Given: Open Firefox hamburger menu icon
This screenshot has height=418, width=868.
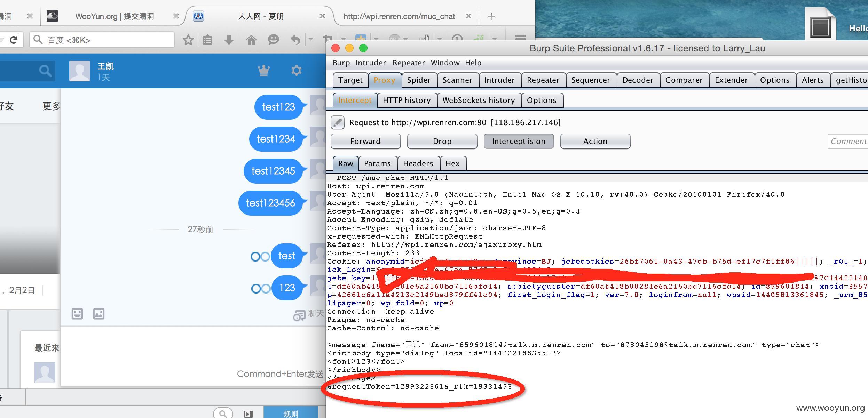Looking at the screenshot, I should pyautogui.click(x=520, y=38).
